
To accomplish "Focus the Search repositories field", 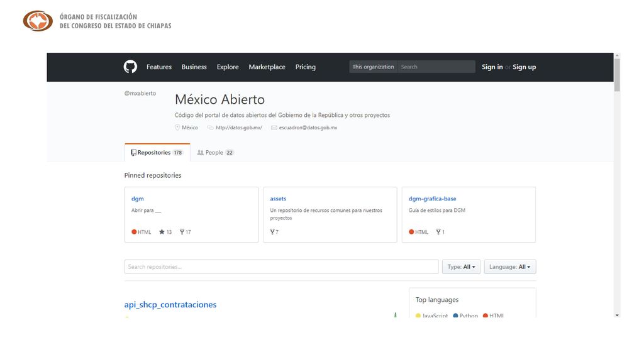I will (281, 266).
